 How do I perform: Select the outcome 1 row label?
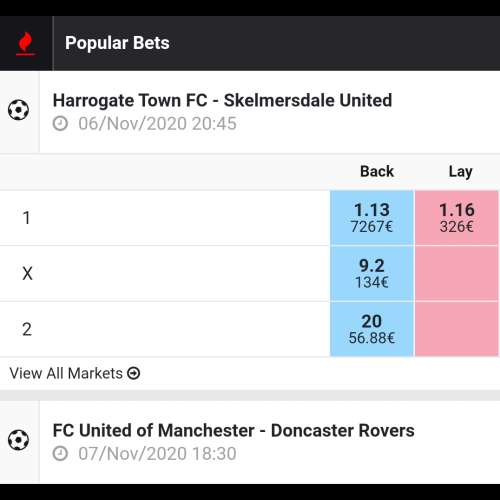pyautogui.click(x=27, y=218)
